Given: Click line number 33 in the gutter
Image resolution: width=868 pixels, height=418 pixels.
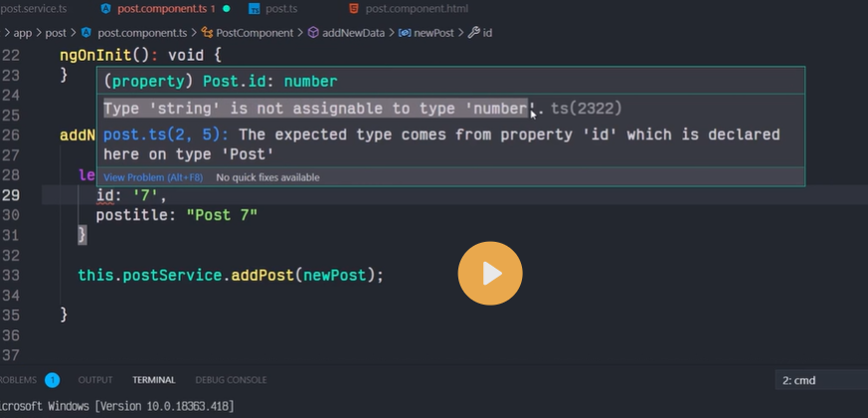Looking at the screenshot, I should click(x=11, y=276).
